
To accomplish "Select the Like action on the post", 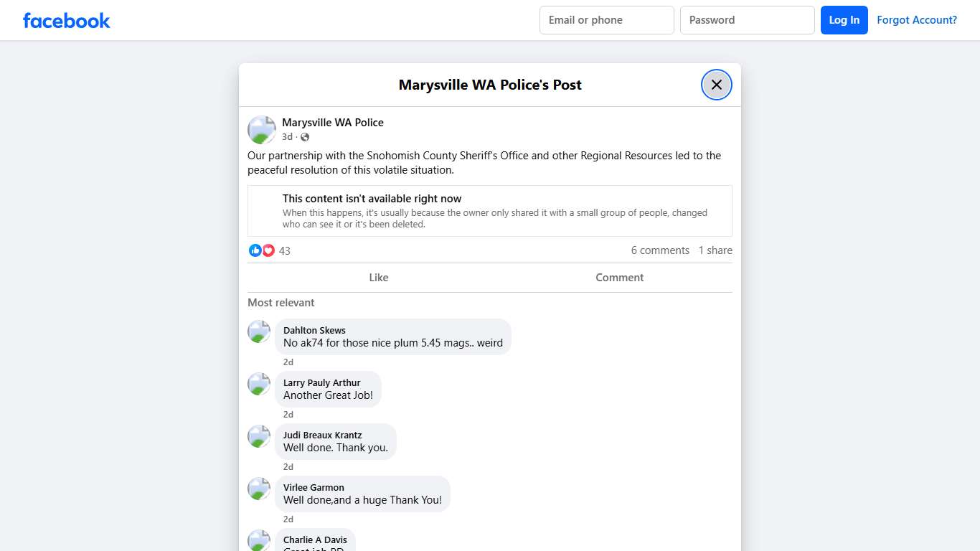I will [x=378, y=278].
